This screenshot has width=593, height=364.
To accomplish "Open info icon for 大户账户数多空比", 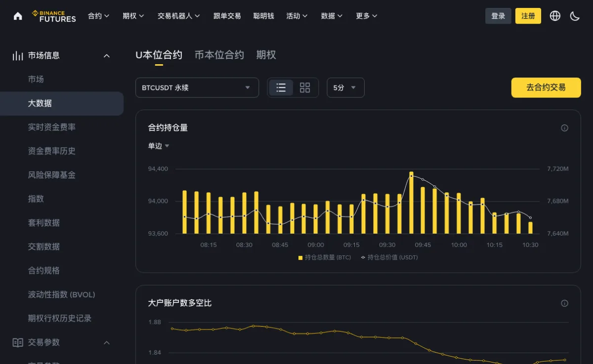I will (564, 303).
